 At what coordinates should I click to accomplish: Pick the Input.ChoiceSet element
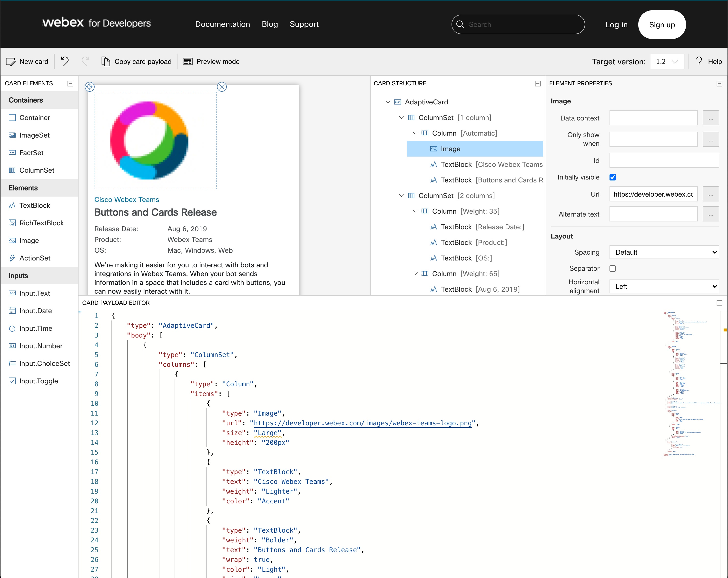39,363
